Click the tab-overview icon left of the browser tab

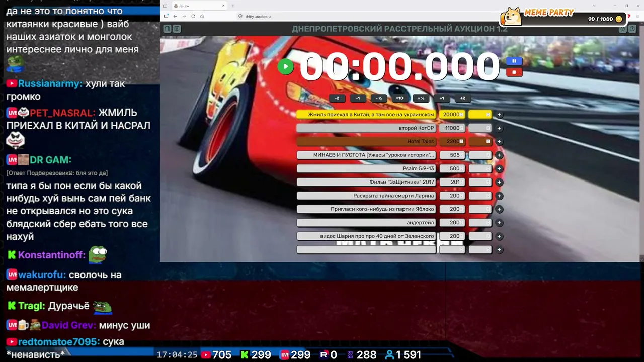pos(165,6)
